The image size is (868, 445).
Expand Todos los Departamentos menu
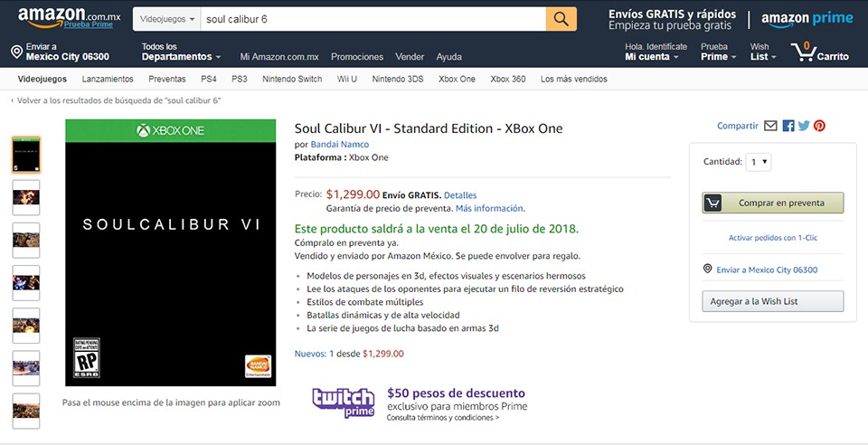[181, 52]
